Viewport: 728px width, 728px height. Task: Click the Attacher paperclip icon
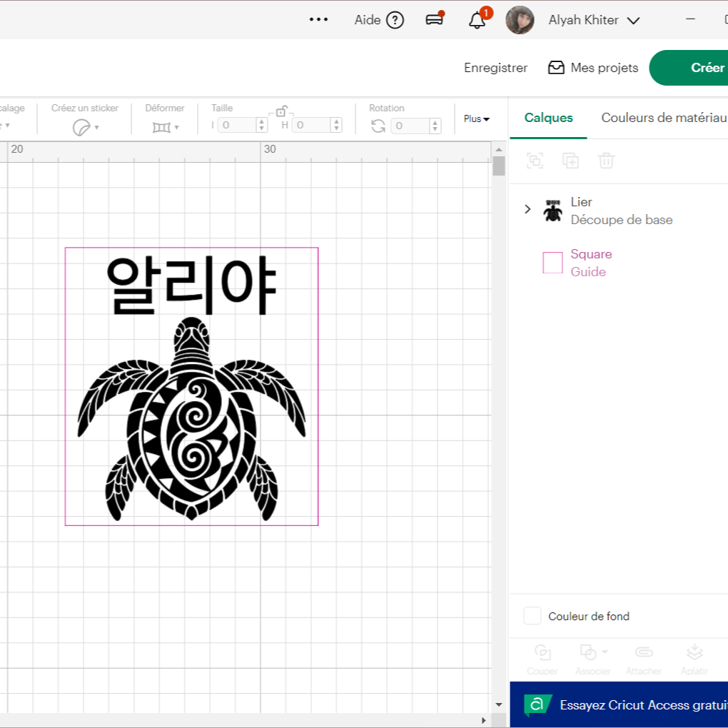[643, 652]
